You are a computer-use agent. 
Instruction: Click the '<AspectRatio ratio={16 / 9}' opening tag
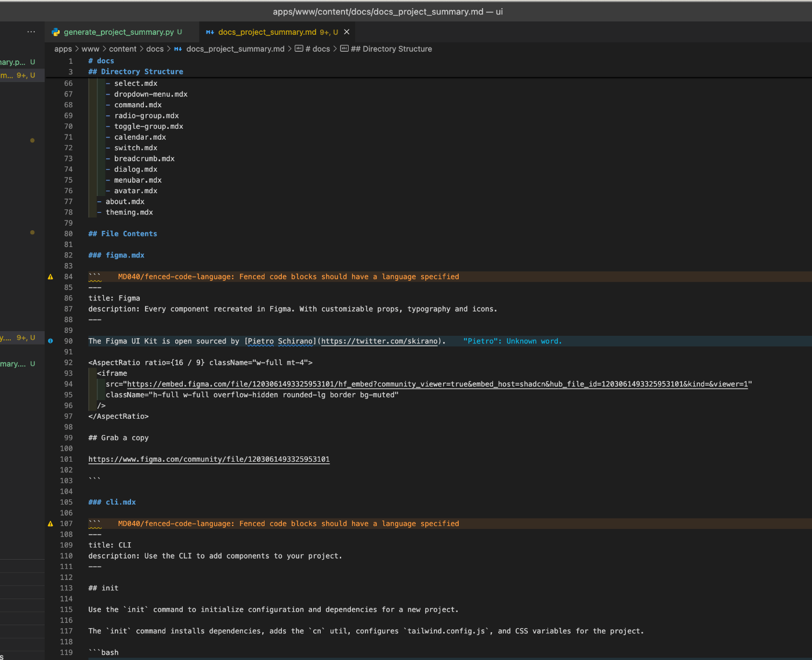tap(200, 362)
